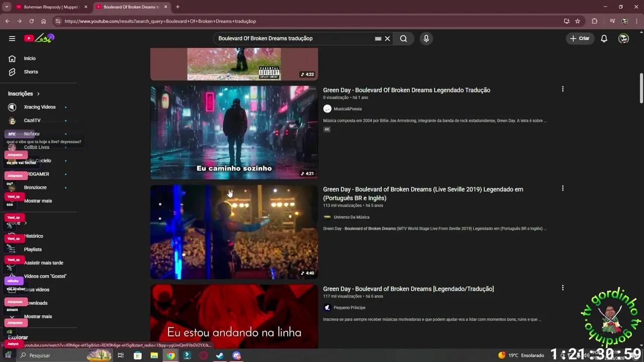This screenshot has height=362, width=644.
Task: Go back with the browser back arrow
Action: (x=7, y=21)
